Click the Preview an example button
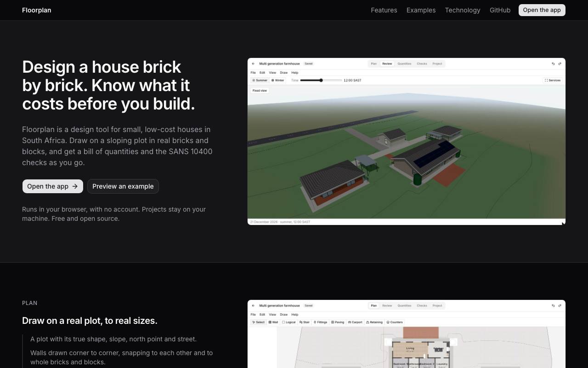This screenshot has width=588, height=368. (x=123, y=186)
